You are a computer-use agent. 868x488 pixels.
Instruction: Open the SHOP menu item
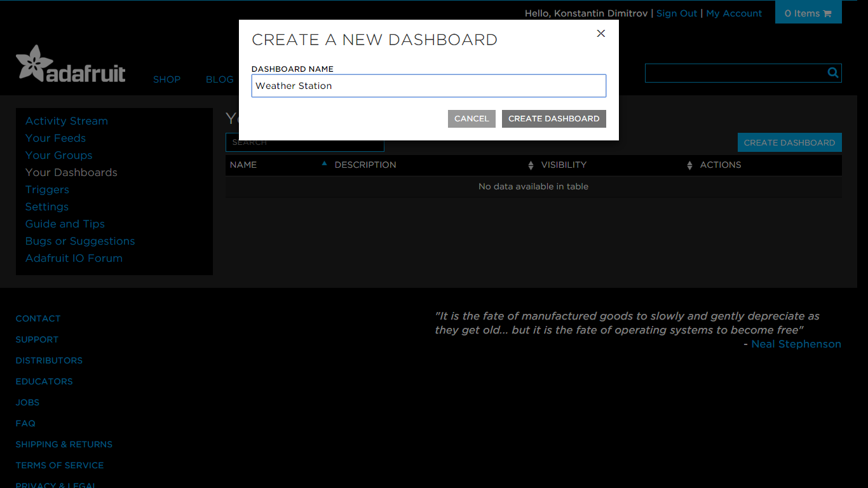coord(166,79)
